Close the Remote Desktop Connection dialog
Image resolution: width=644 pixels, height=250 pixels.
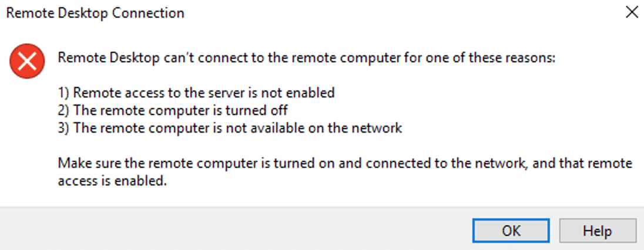click(x=632, y=13)
